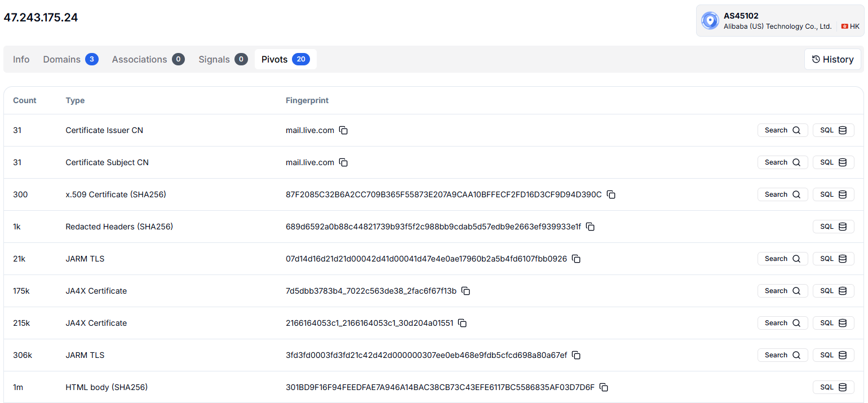This screenshot has height=403, width=868.
Task: Open SQL for the Redacted Headers pivot
Action: [x=833, y=226]
